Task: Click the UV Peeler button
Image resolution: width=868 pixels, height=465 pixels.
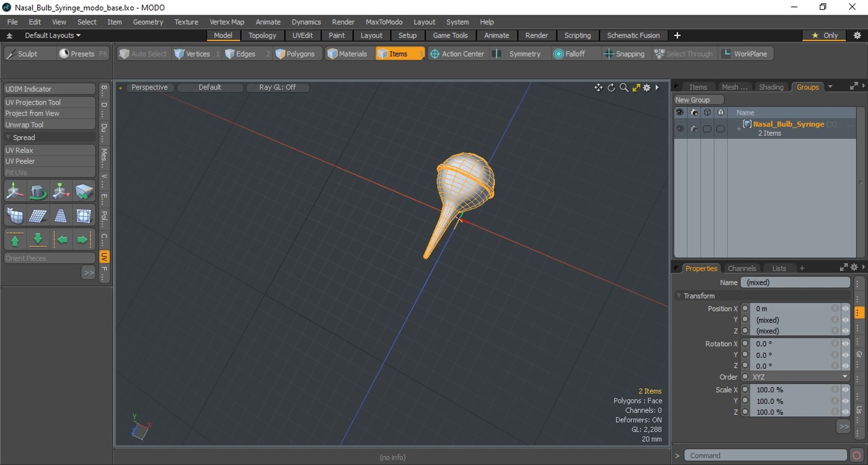Action: (50, 161)
